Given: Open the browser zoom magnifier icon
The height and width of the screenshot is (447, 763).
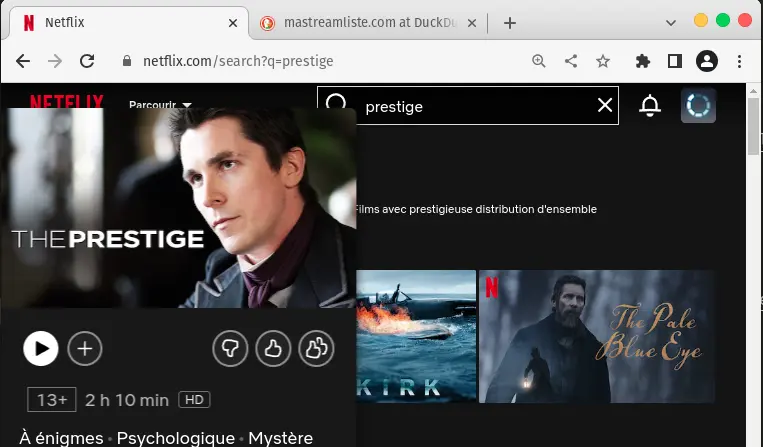Looking at the screenshot, I should point(539,61).
